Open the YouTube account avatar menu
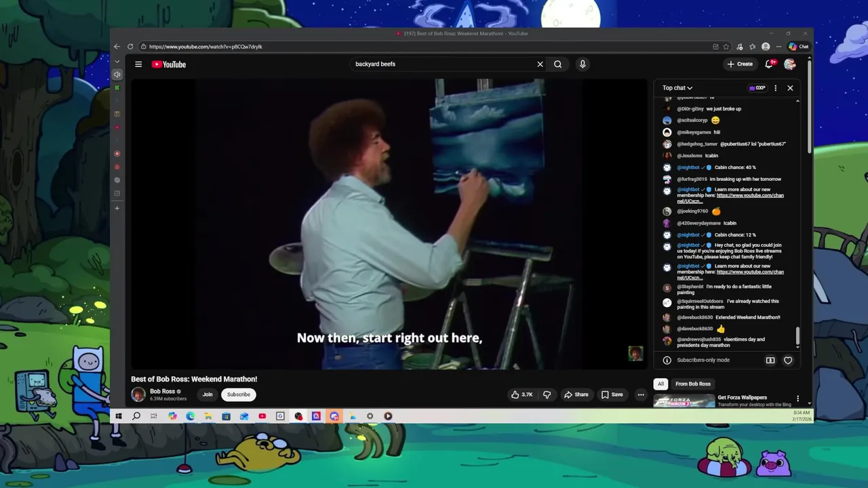Viewport: 868px width, 488px height. coord(789,64)
